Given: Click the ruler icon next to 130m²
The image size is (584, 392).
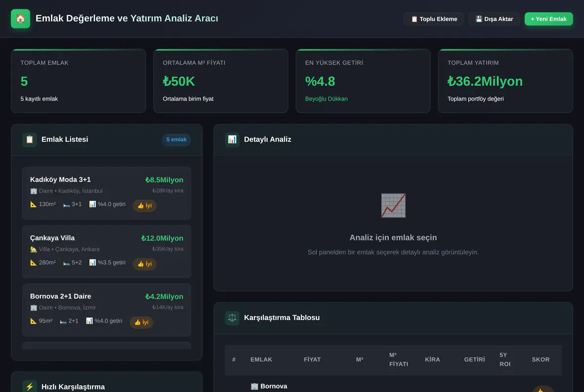Looking at the screenshot, I should coord(34,204).
